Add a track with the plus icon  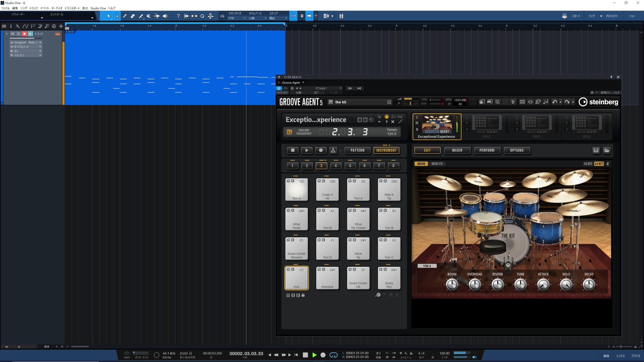pyautogui.click(x=61, y=26)
